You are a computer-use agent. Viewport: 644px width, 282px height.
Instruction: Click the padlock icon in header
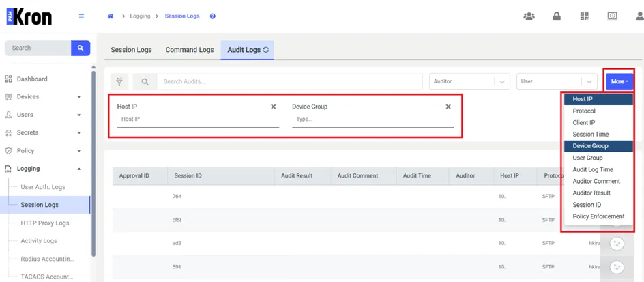pyautogui.click(x=557, y=16)
